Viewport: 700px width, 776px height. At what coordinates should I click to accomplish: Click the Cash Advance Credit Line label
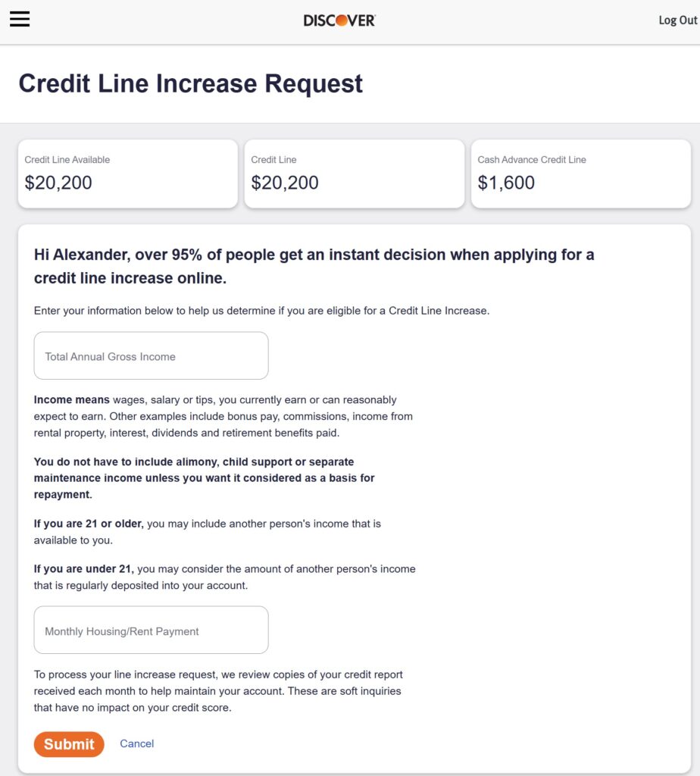click(x=532, y=160)
